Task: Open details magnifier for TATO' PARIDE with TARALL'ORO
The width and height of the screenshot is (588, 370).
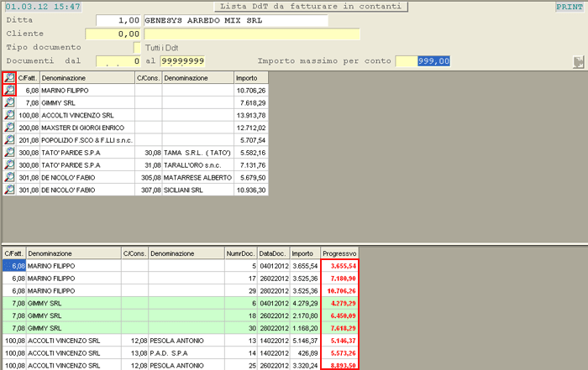Action: pyautogui.click(x=9, y=164)
